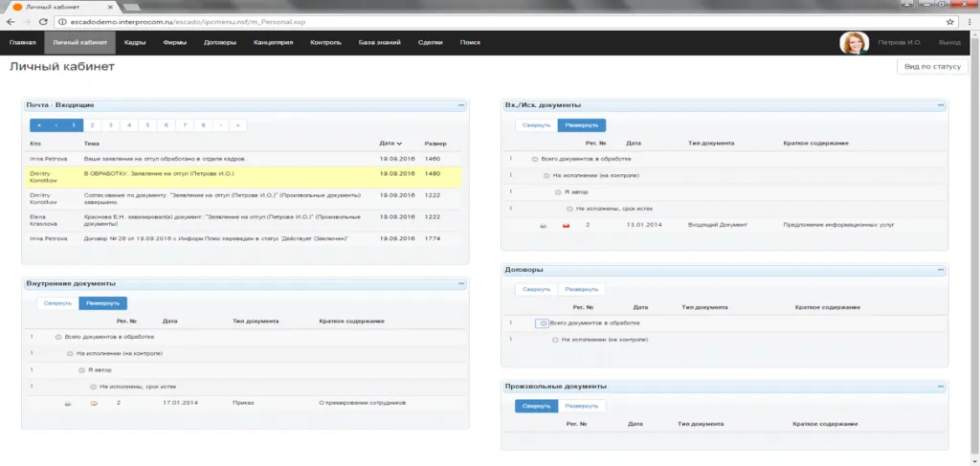Click the red document icon in Вх./Исх. документы row

[566, 225]
